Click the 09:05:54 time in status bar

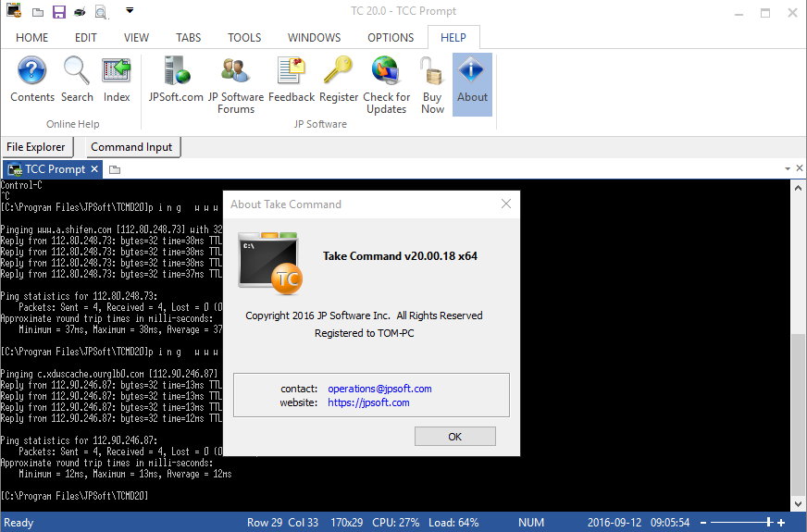(670, 522)
